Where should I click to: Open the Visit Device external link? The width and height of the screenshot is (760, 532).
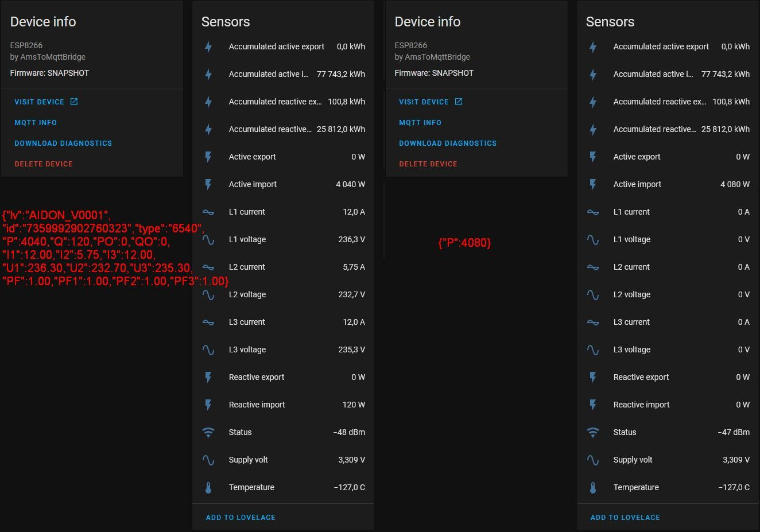(x=41, y=102)
